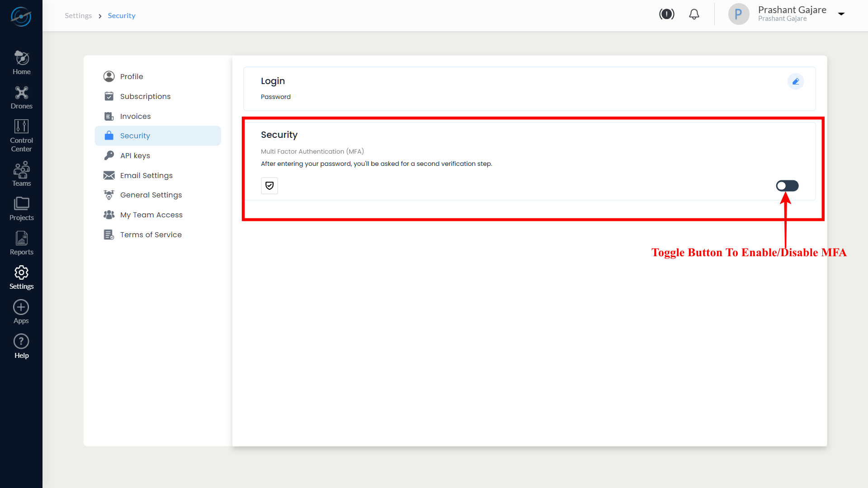Open Projects folder icon
Image resolution: width=868 pixels, height=488 pixels.
(21, 208)
